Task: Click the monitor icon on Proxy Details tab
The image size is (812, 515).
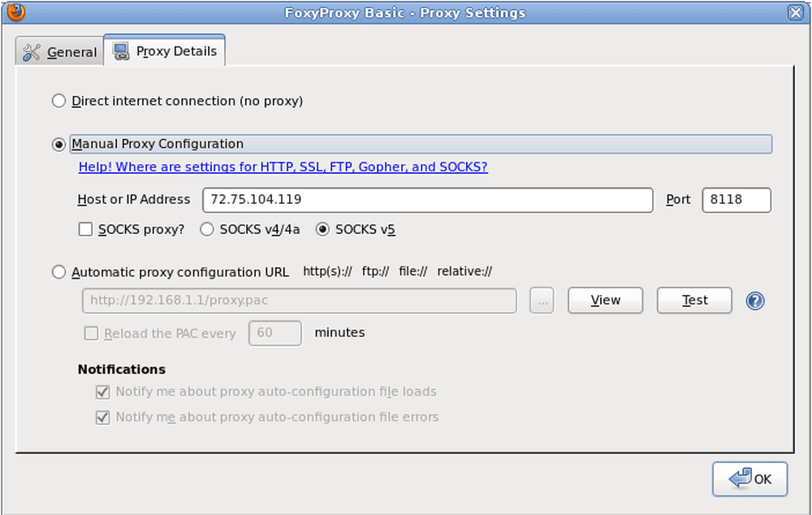Action: click(120, 50)
